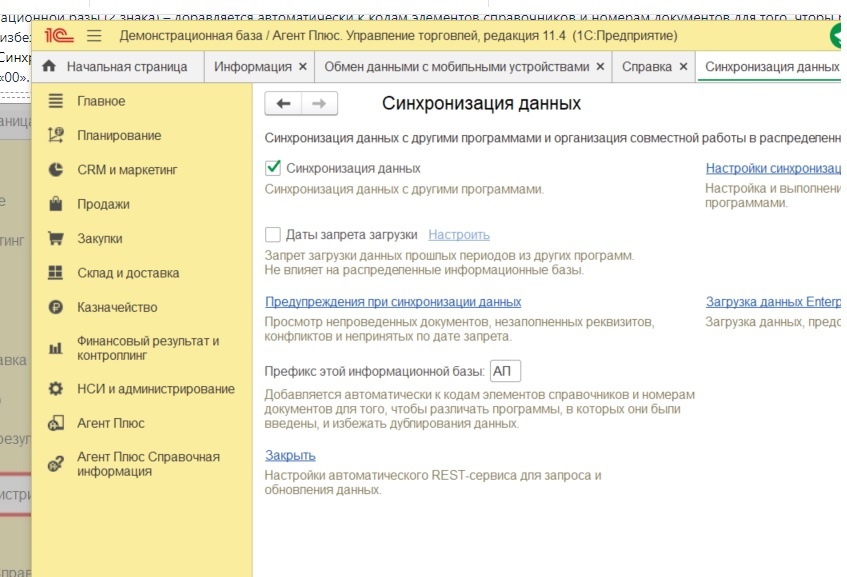Click the 1C logo icon

[x=58, y=36]
